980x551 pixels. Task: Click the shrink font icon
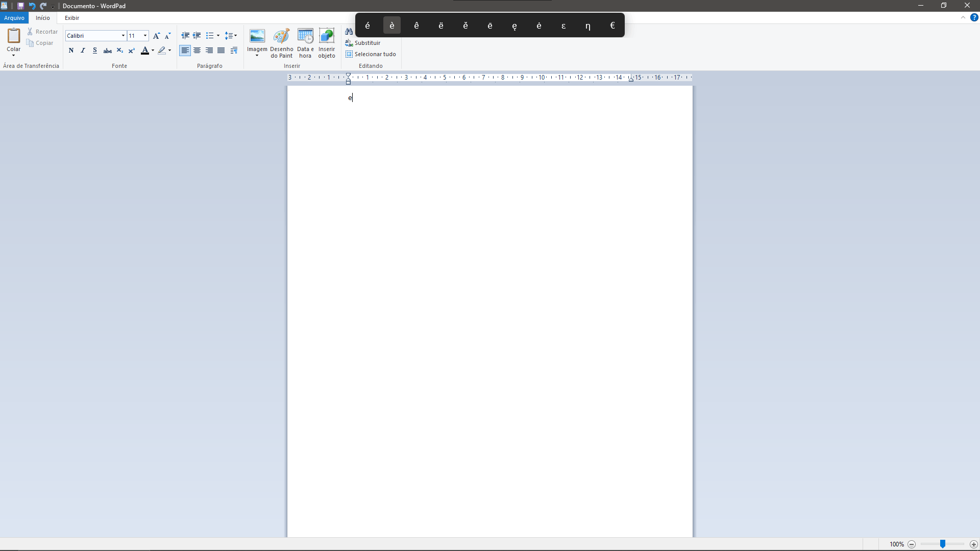point(167,36)
